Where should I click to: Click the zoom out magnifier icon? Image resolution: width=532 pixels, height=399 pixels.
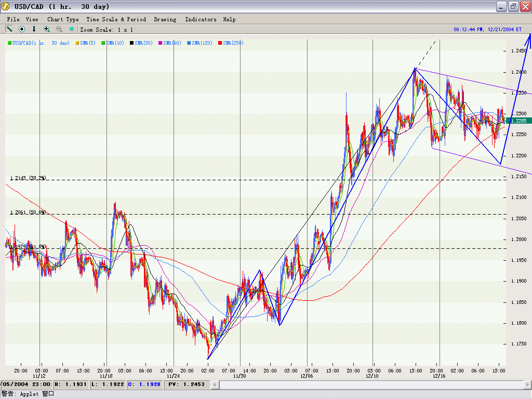click(x=59, y=29)
